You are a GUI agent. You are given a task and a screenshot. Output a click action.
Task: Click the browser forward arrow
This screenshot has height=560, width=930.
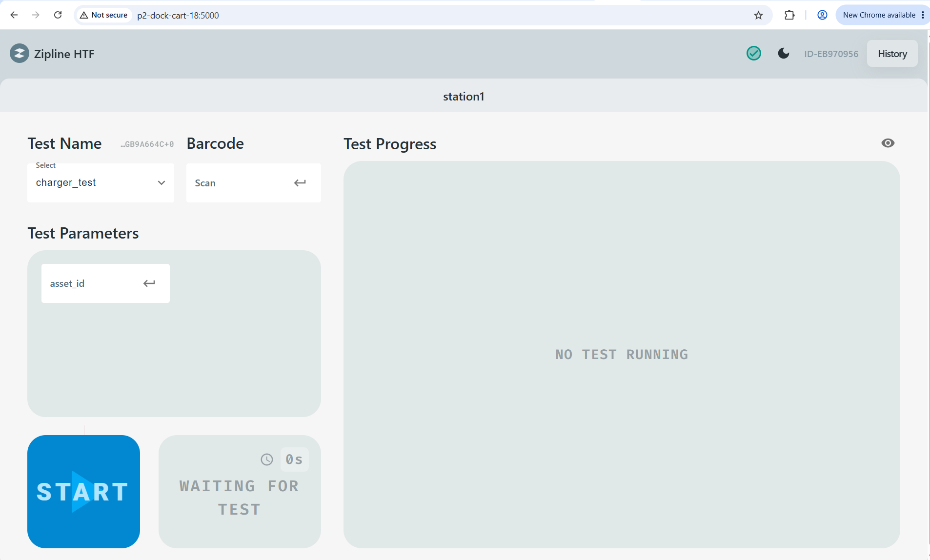tap(36, 15)
